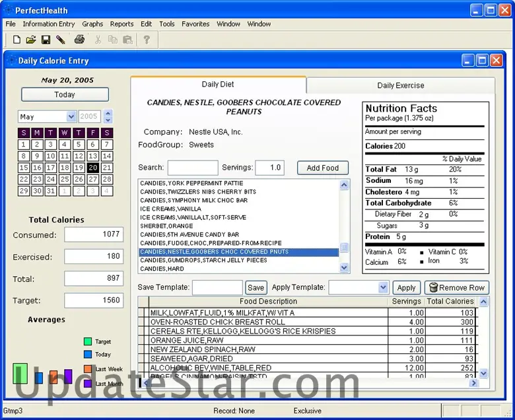Click the green Target legend swatch
515x420 pixels.
[x=88, y=341]
